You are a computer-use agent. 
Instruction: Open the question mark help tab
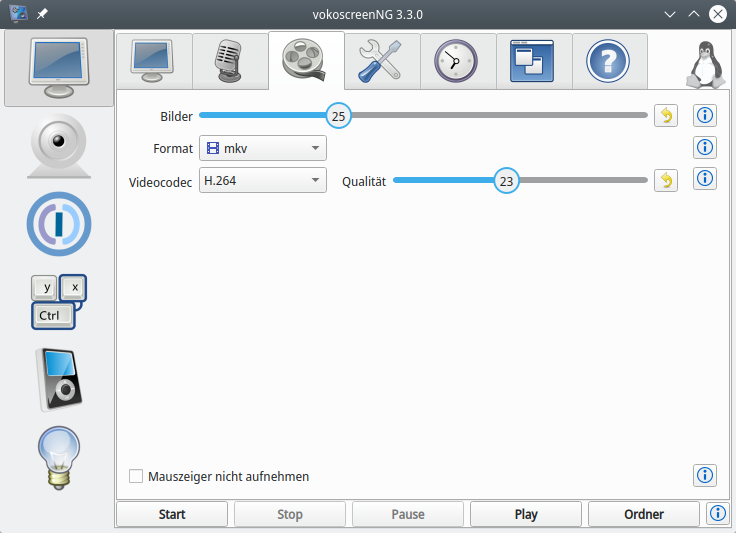coord(610,61)
